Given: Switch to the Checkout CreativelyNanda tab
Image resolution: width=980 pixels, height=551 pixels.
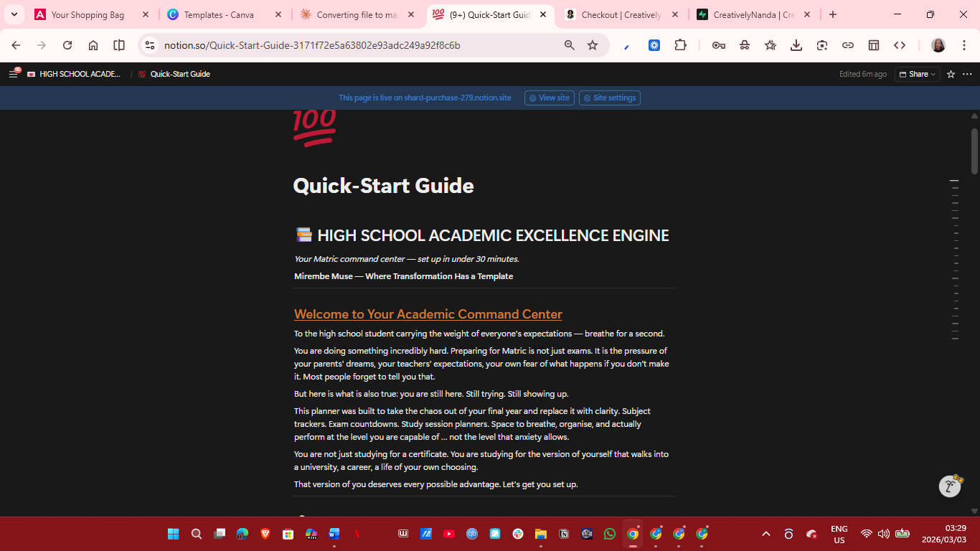Looking at the screenshot, I should (x=621, y=14).
